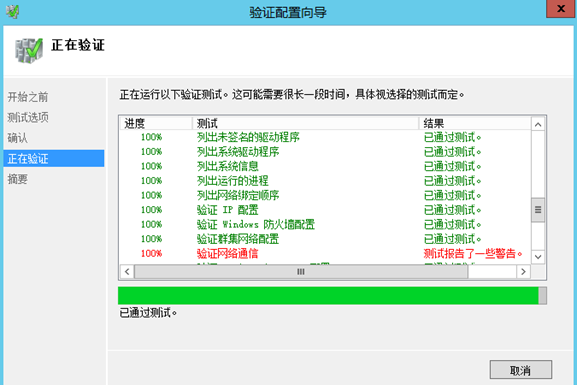
Task: Close the 验证配置向导 window
Action: 560,9
